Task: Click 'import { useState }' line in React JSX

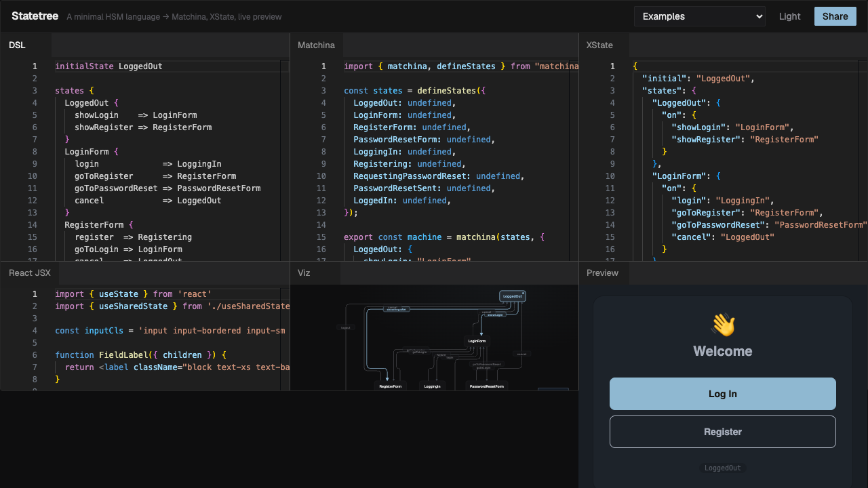Action: point(133,294)
